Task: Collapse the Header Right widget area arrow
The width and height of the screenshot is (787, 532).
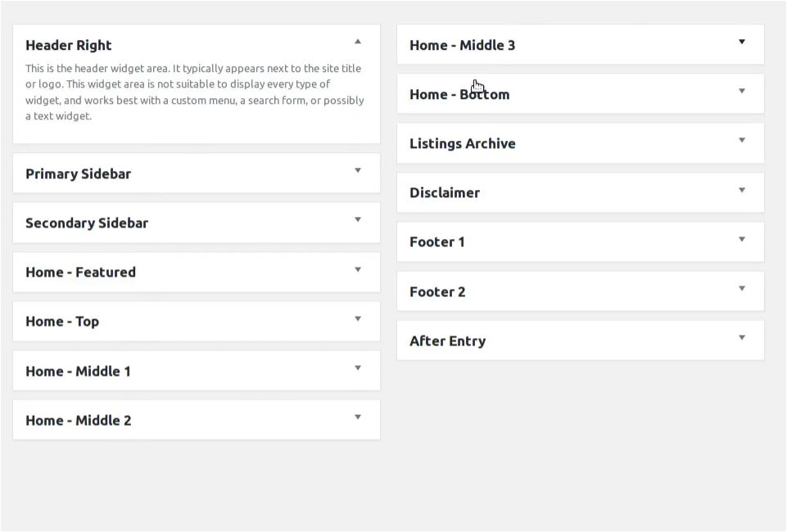Action: tap(358, 42)
